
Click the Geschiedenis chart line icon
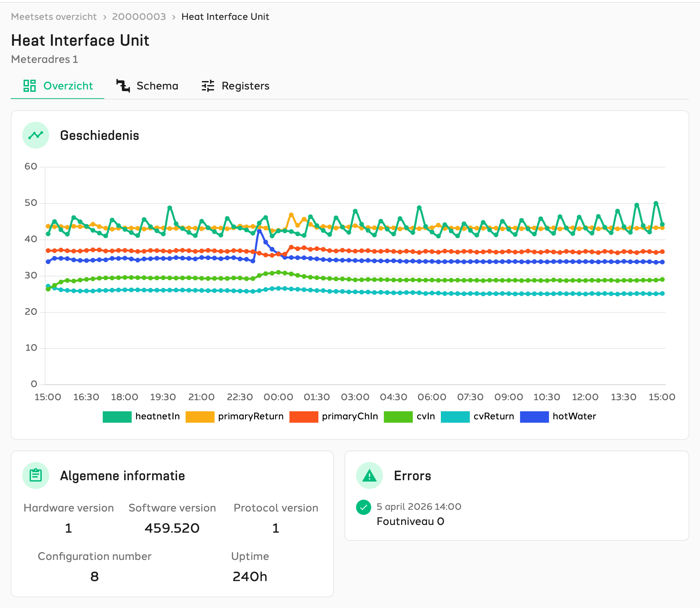pyautogui.click(x=36, y=135)
